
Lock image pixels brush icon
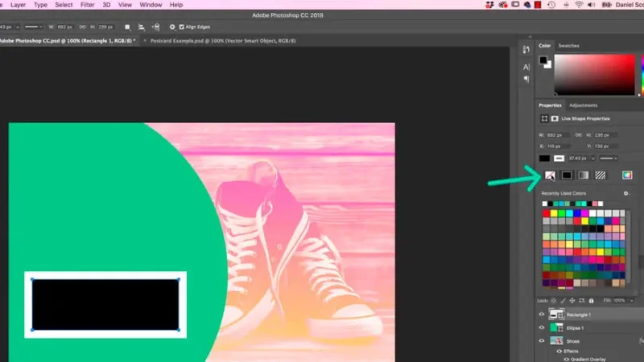[563, 301]
